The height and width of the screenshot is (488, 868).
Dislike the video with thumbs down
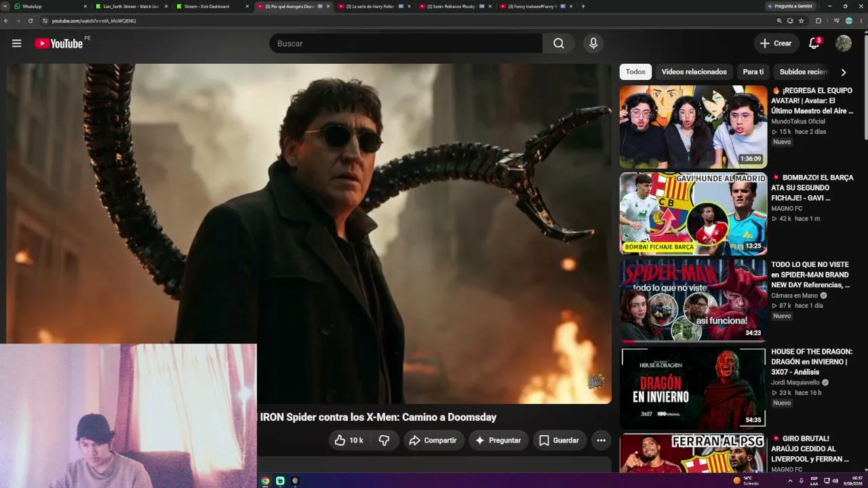click(384, 441)
